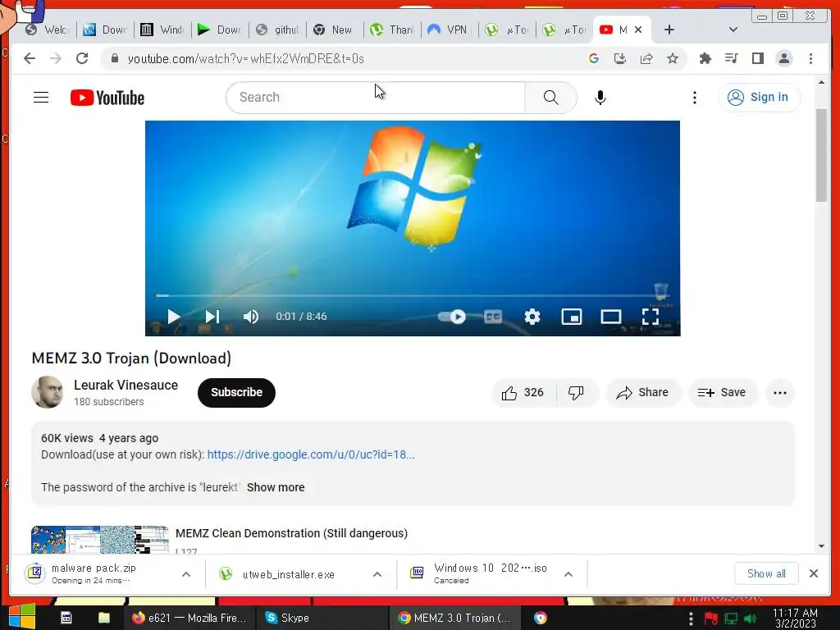The image size is (840, 630).
Task: Expand Windows 10 iso download options
Action: pyautogui.click(x=568, y=574)
